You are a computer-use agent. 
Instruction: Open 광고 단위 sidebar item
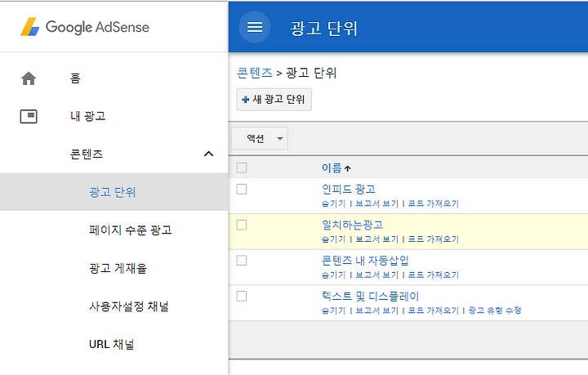point(112,192)
